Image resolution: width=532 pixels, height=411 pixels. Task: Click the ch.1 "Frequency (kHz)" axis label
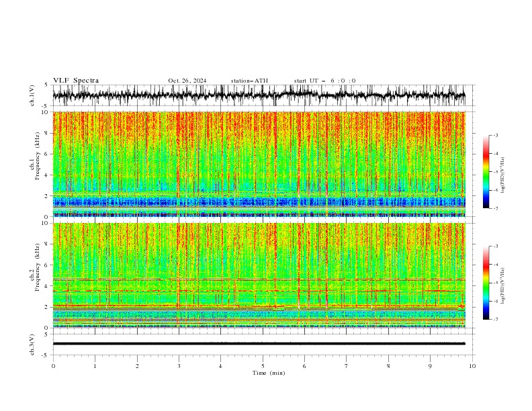click(x=38, y=155)
